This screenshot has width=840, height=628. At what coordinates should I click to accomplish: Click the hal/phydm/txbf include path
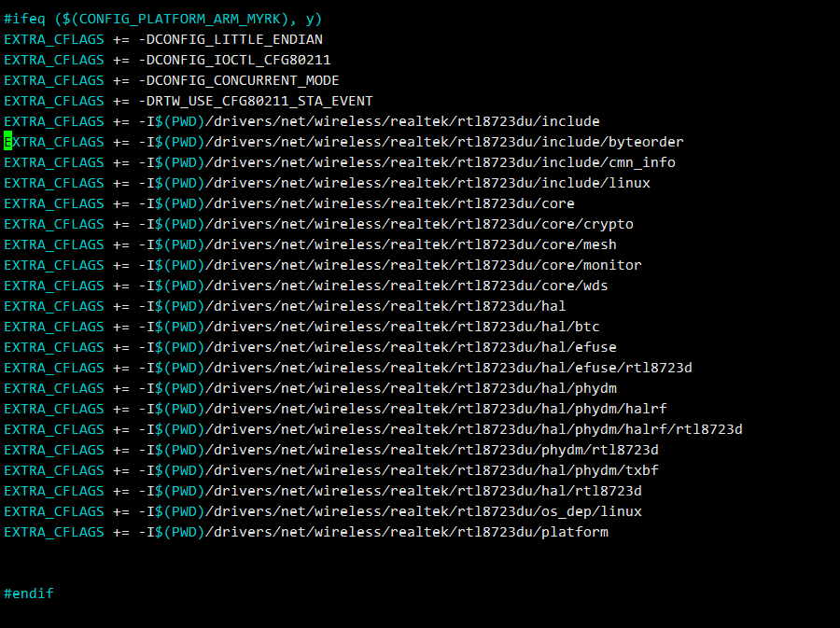[399, 470]
